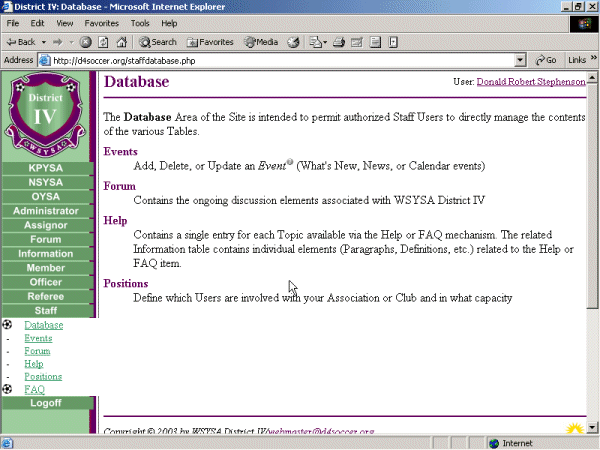Click the Refresh page icon

point(103,42)
